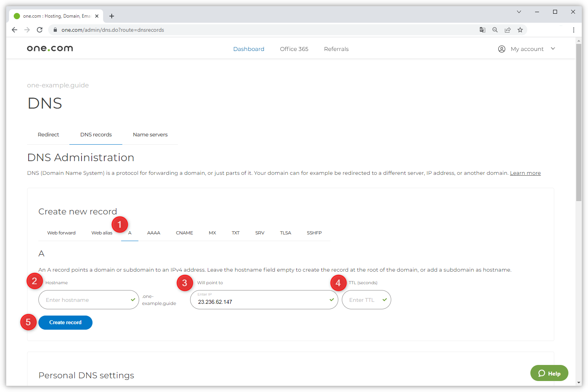Open the Office 365 menu item
The image size is (588, 392).
click(x=294, y=49)
